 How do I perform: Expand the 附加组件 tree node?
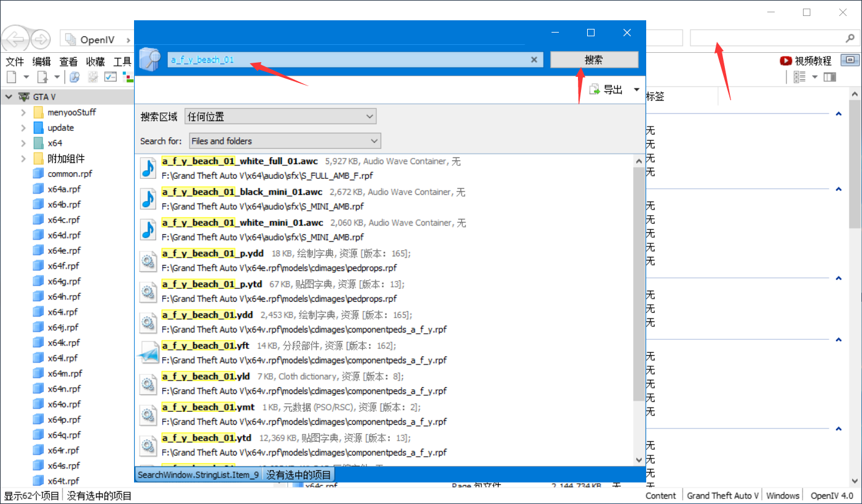(x=23, y=159)
